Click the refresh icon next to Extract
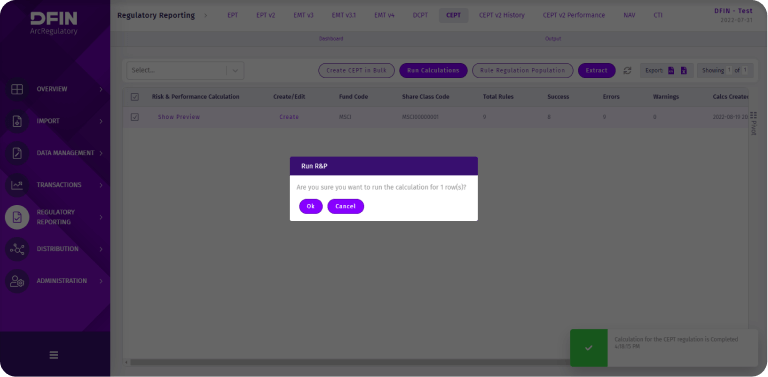768x377 pixels. coord(627,71)
